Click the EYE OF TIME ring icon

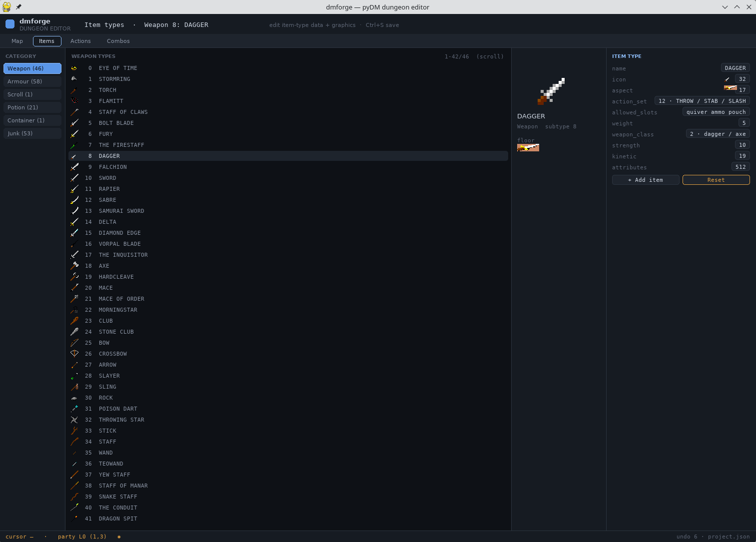coord(74,68)
